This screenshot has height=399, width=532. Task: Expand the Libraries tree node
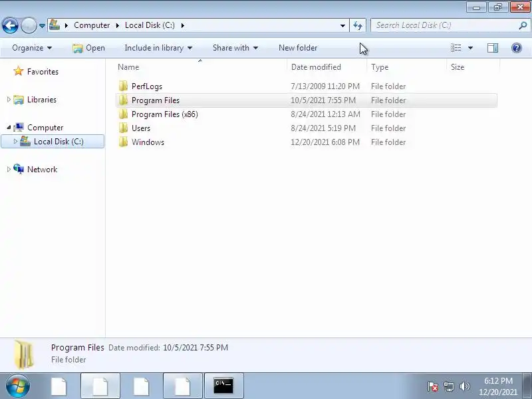pyautogui.click(x=9, y=99)
